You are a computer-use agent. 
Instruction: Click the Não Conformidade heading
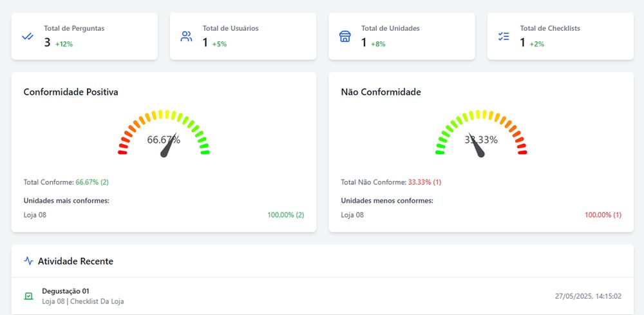coord(381,92)
